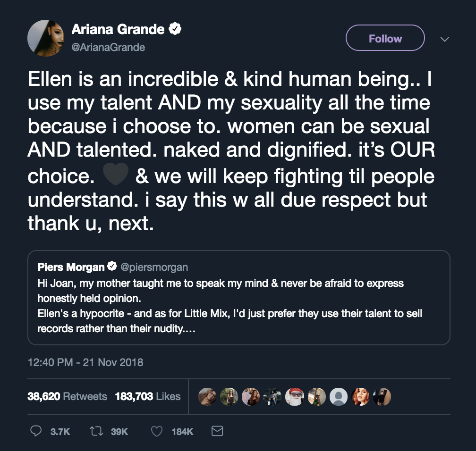Image resolution: width=476 pixels, height=451 pixels.
Task: Click the 12:40 PM - 21 Nov 2018 timestamp
Action: (85, 362)
